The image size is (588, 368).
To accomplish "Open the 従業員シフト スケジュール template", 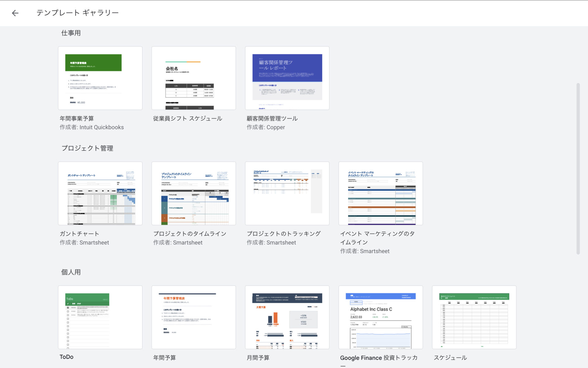I will (x=194, y=78).
